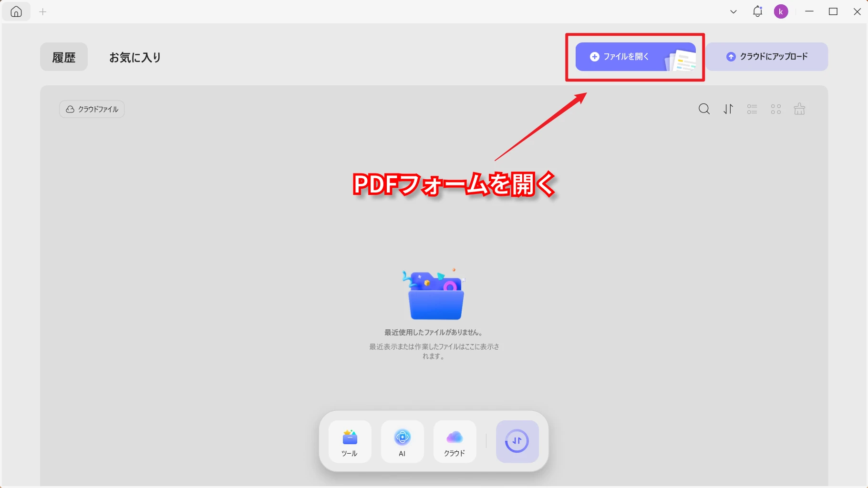This screenshot has height=488, width=868.
Task: Open the user account avatar 'k'
Action: (x=781, y=11)
